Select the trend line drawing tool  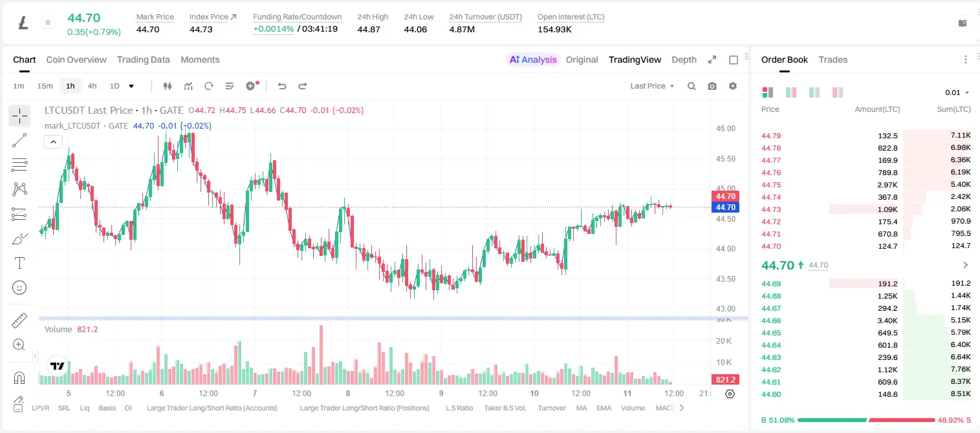19,140
